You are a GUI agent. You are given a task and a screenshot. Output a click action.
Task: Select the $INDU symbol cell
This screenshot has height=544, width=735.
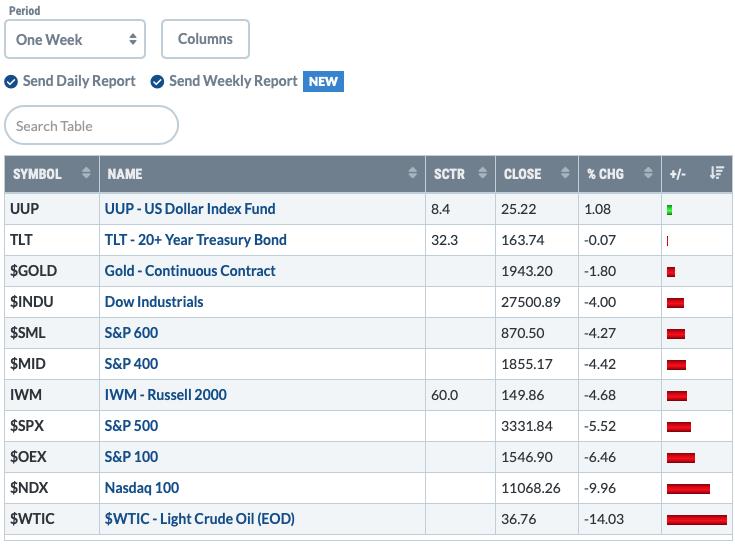point(52,302)
